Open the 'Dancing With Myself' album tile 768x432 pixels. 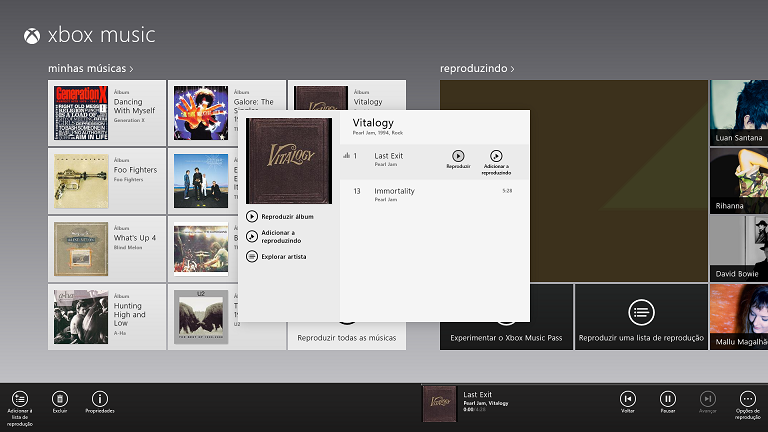(107, 113)
